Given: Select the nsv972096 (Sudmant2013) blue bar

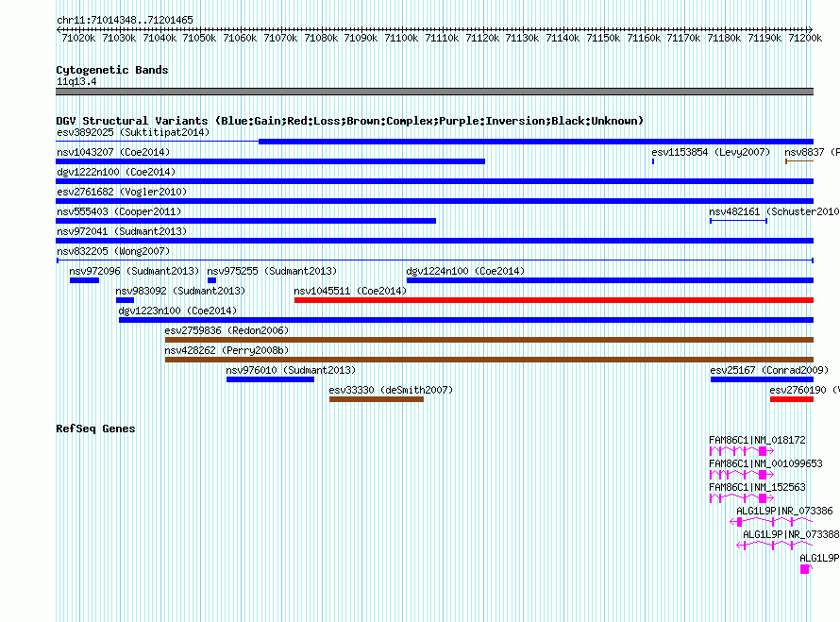Looking at the screenshot, I should point(84,280).
